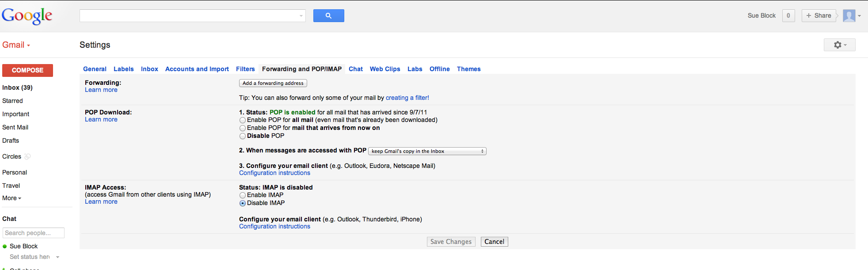Open the creating a filter link
The height and width of the screenshot is (270, 868).
point(407,98)
